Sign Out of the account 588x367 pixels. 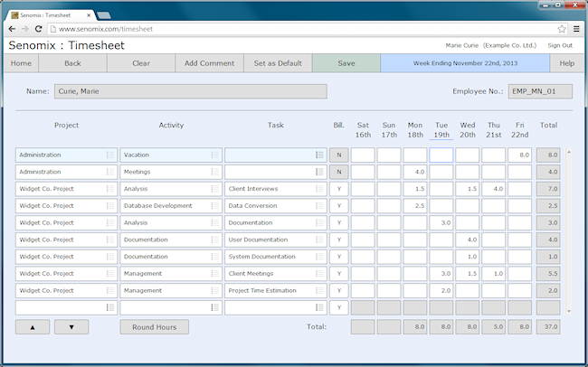pyautogui.click(x=560, y=45)
